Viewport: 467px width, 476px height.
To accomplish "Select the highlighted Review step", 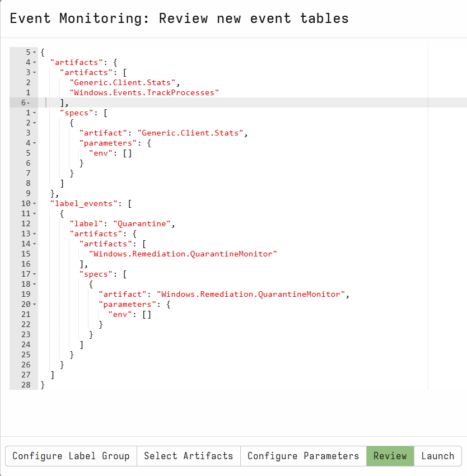I will pos(390,456).
